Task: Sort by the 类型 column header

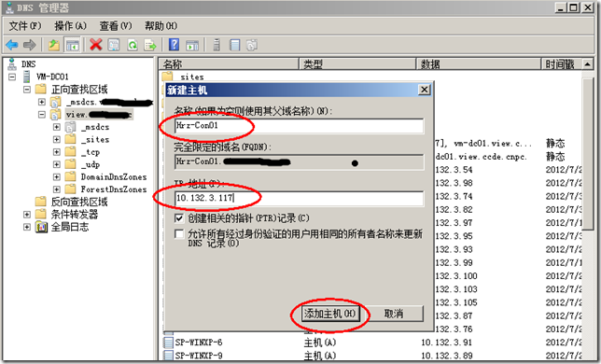Action: [x=357, y=64]
